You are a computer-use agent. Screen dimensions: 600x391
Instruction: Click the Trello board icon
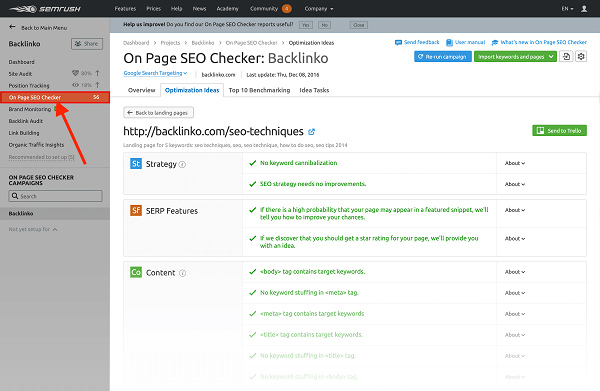coord(540,130)
